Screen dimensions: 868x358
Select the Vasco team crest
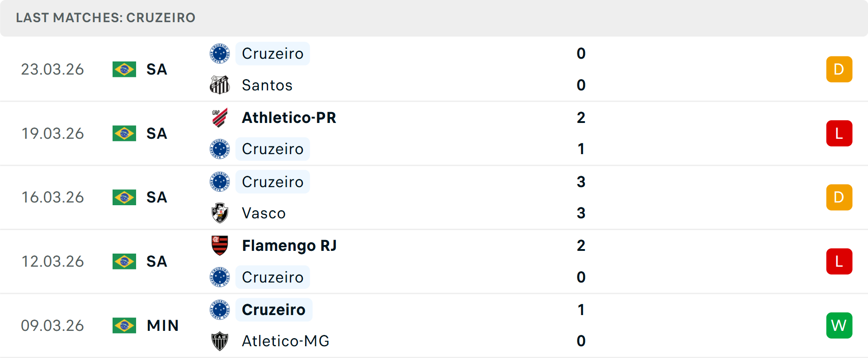click(220, 213)
